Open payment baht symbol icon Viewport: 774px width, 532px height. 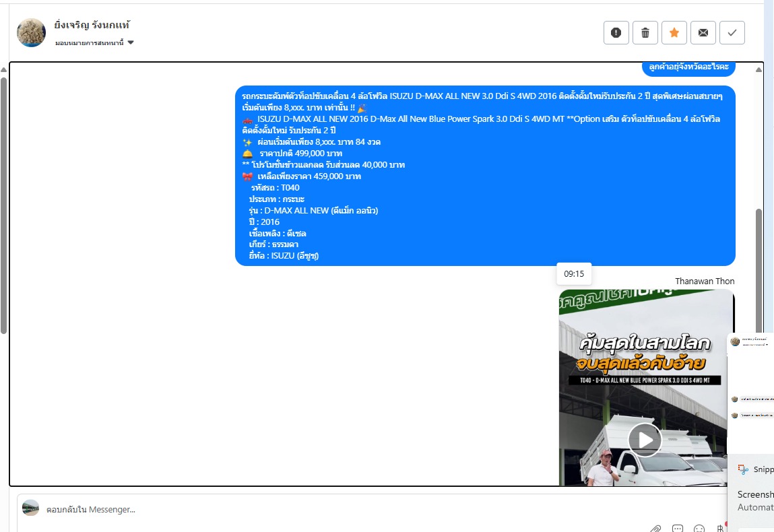pyautogui.click(x=720, y=529)
